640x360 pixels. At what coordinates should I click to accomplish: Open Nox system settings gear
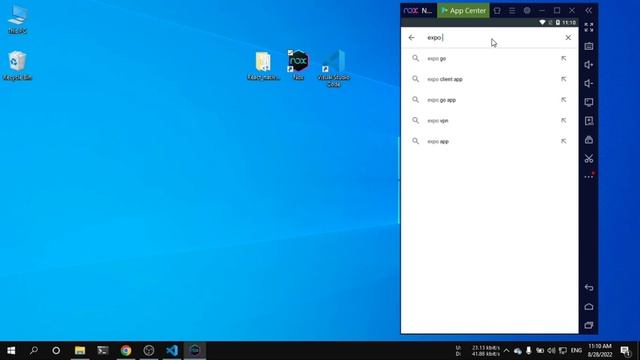[527, 11]
